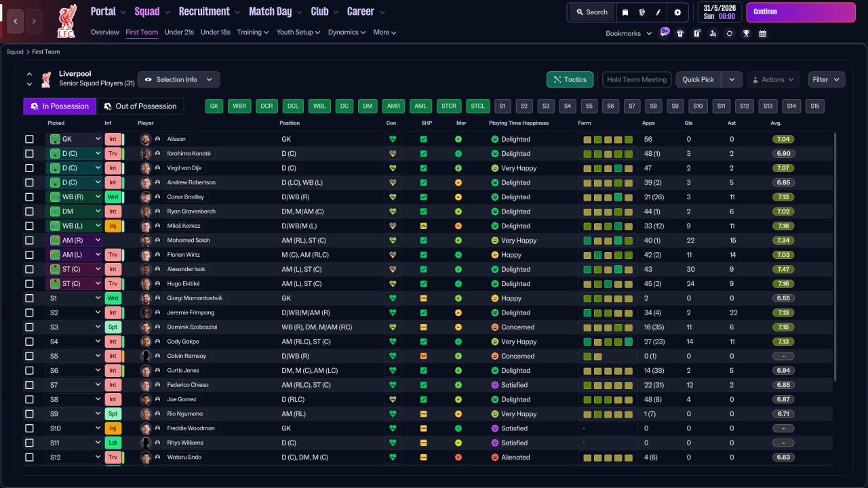
Task: Expand the Bookmarks dropdown
Action: (x=629, y=33)
